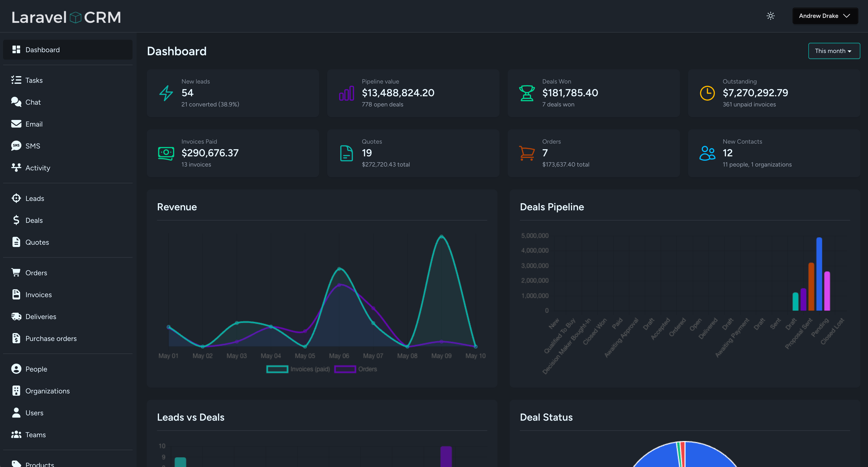
Task: Open the This month period dropdown
Action: [834, 51]
